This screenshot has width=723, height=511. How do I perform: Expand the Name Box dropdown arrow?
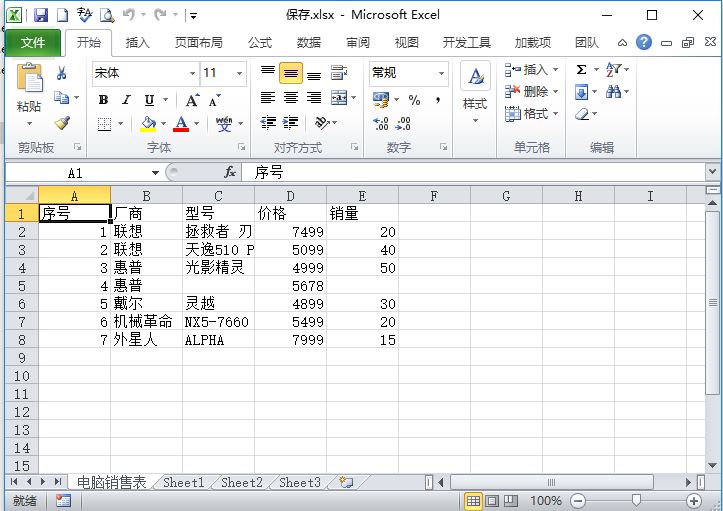155,173
